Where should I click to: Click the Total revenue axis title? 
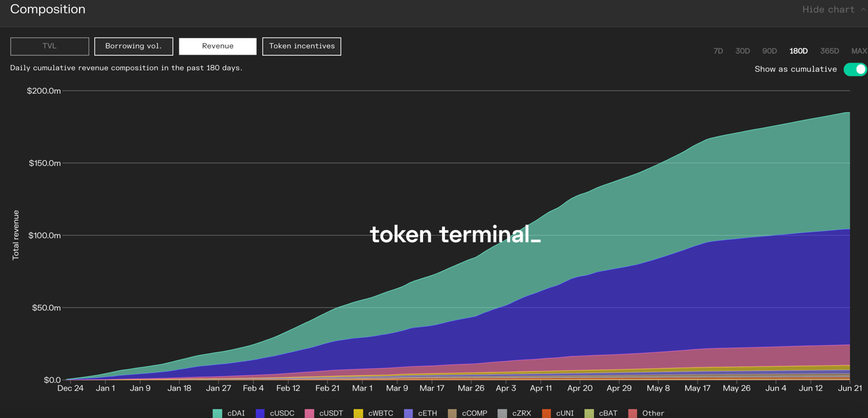coord(16,235)
